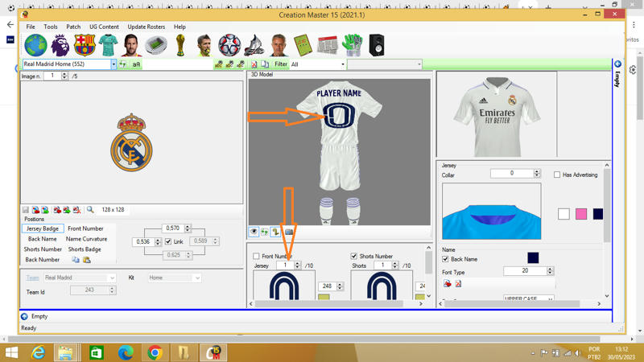Open the Newspaper editor icon
This screenshot has width=644, height=362.
pos(328,45)
